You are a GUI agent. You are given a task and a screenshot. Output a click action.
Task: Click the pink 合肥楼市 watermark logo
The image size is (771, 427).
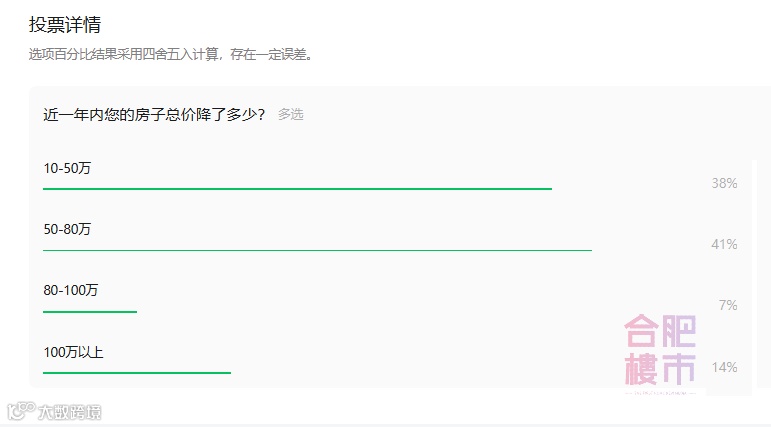coord(659,352)
